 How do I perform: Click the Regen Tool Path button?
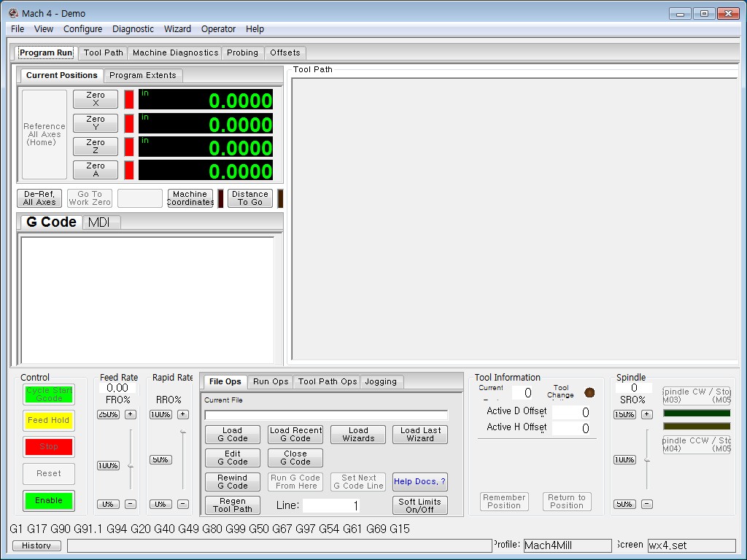[x=233, y=505]
